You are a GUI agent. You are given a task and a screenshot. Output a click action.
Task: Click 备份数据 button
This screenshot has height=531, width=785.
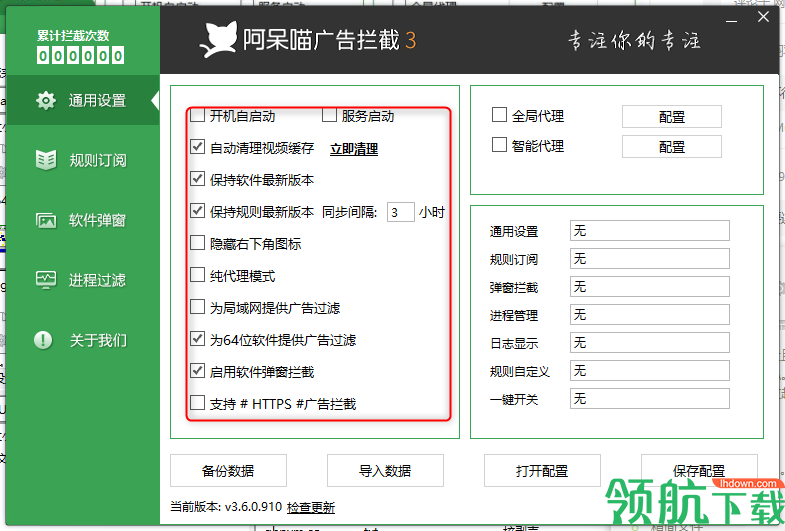tap(228, 470)
